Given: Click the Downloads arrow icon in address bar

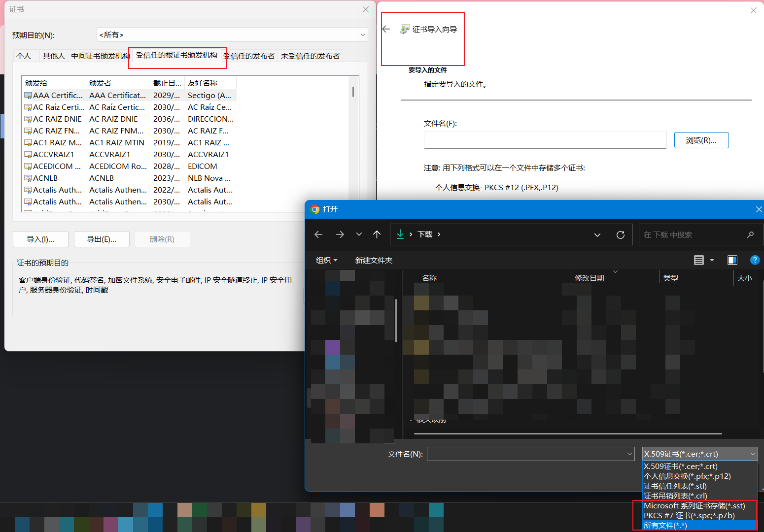Looking at the screenshot, I should coord(400,234).
